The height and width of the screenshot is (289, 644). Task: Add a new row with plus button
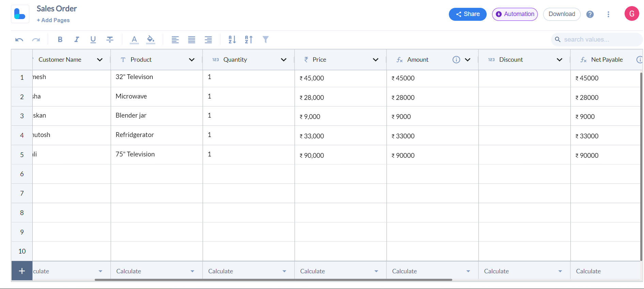[x=22, y=271]
